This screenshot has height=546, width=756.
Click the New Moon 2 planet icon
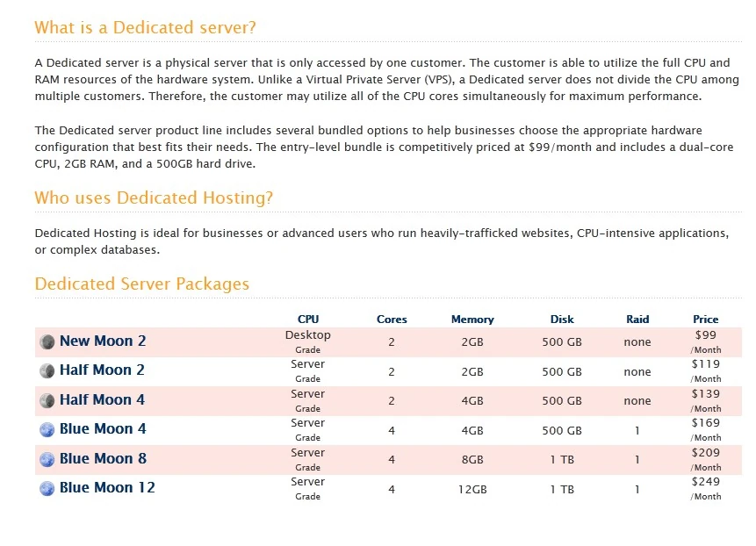(47, 341)
